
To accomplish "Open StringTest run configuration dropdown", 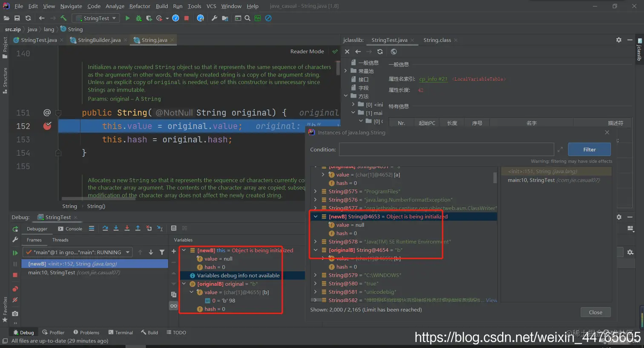I will click(x=95, y=18).
